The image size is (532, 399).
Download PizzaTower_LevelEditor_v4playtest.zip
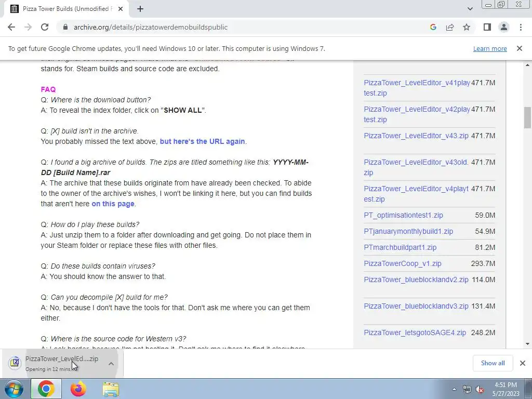tap(416, 194)
